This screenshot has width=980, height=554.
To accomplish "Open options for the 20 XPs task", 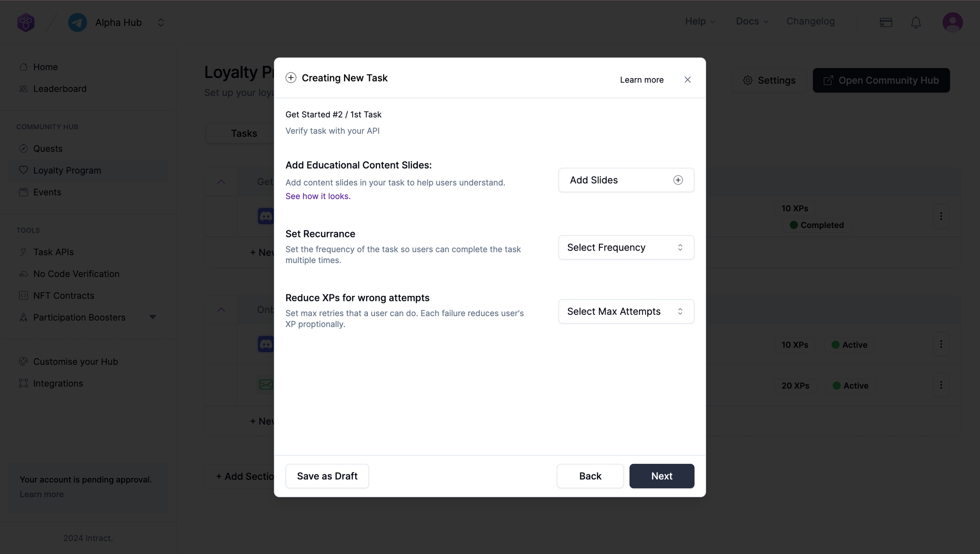I will pyautogui.click(x=941, y=385).
